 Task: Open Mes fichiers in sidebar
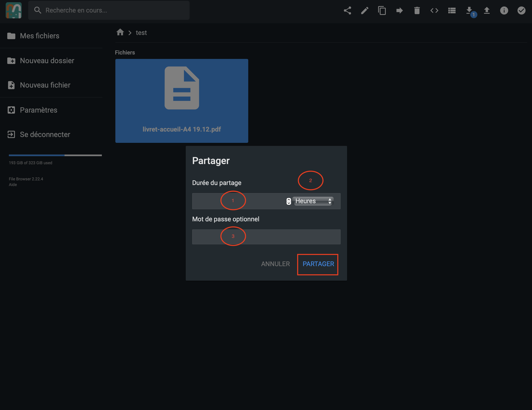(40, 36)
